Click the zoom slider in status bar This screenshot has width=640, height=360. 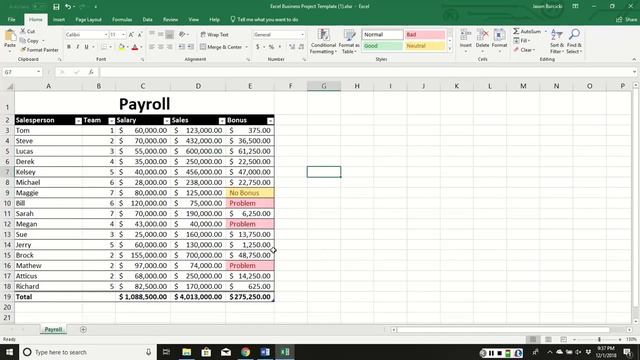point(599,340)
